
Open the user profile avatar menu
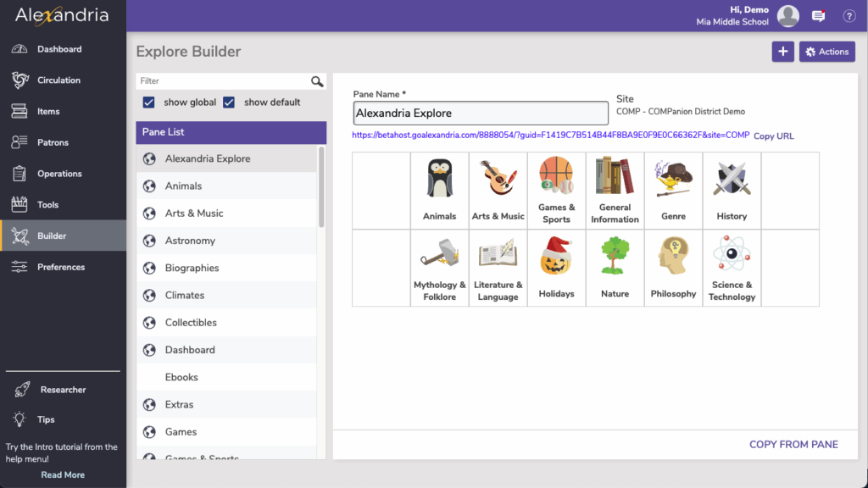click(x=788, y=16)
